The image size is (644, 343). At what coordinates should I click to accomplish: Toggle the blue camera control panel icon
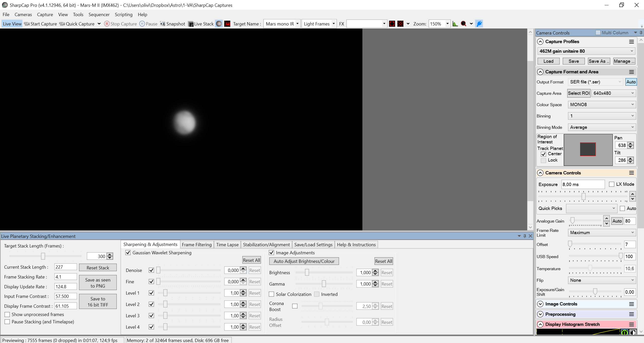click(479, 24)
